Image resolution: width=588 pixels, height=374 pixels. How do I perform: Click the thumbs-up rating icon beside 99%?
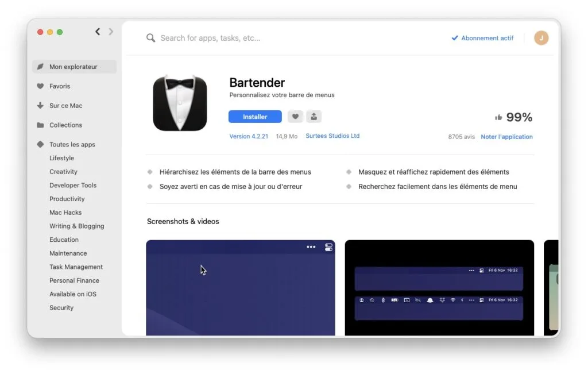tap(497, 116)
